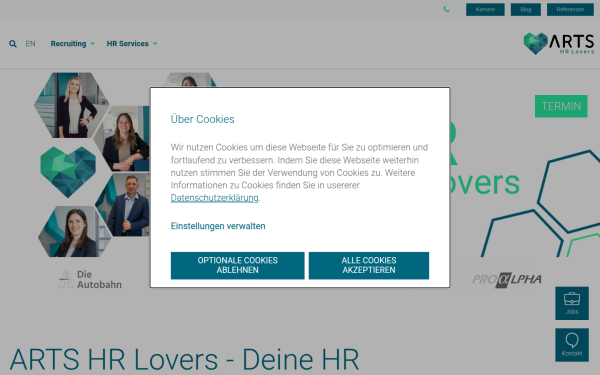
Task: Open the Jobs briefcase widget
Action: click(572, 303)
